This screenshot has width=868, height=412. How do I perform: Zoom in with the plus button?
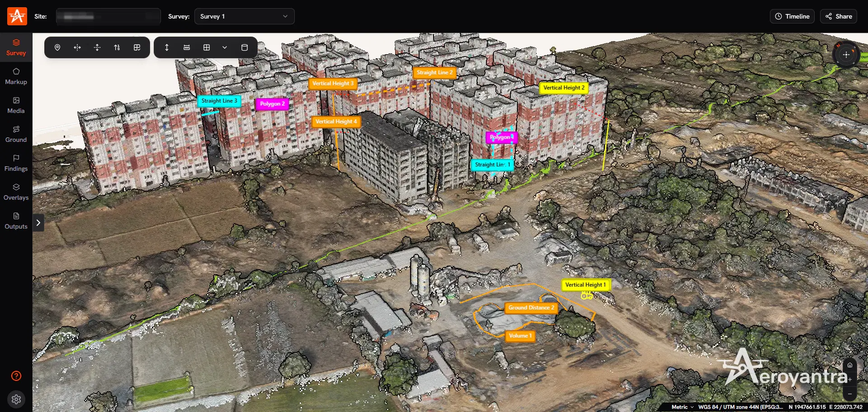(x=850, y=379)
